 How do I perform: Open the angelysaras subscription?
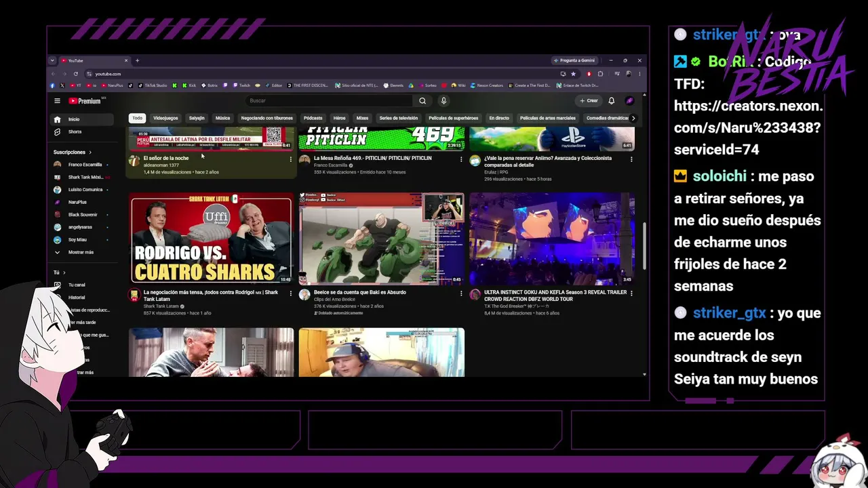coord(80,227)
